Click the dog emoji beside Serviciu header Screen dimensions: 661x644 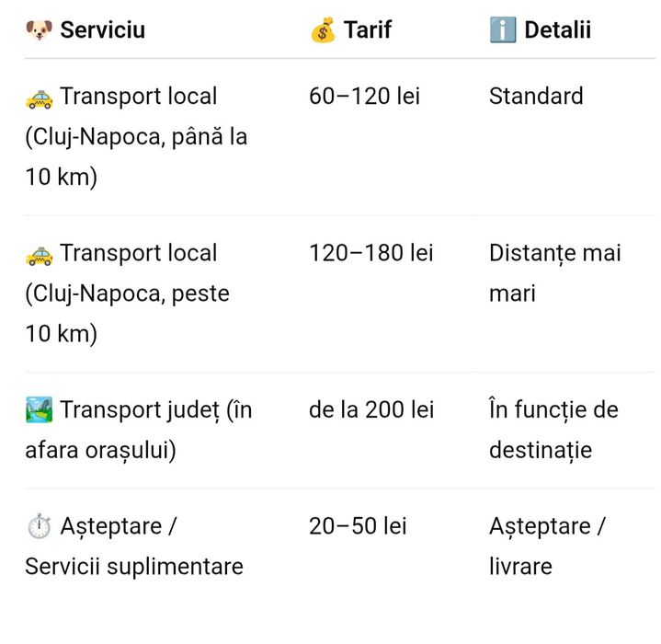tap(40, 30)
